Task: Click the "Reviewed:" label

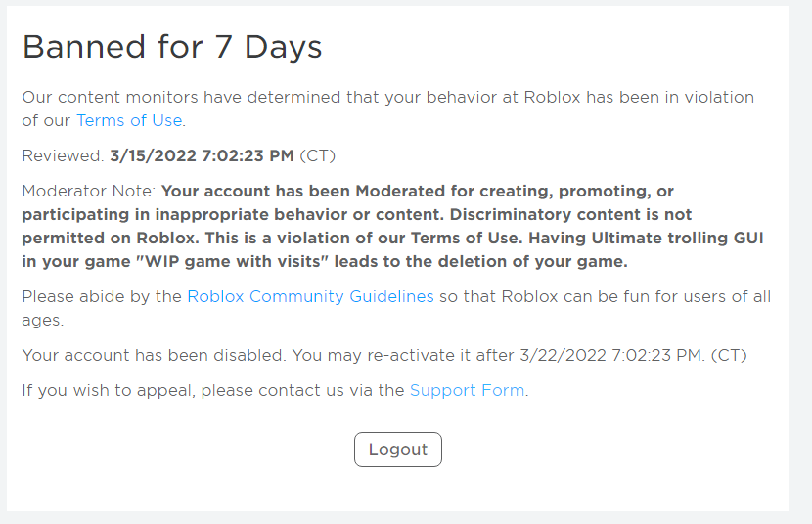Action: tap(63, 156)
